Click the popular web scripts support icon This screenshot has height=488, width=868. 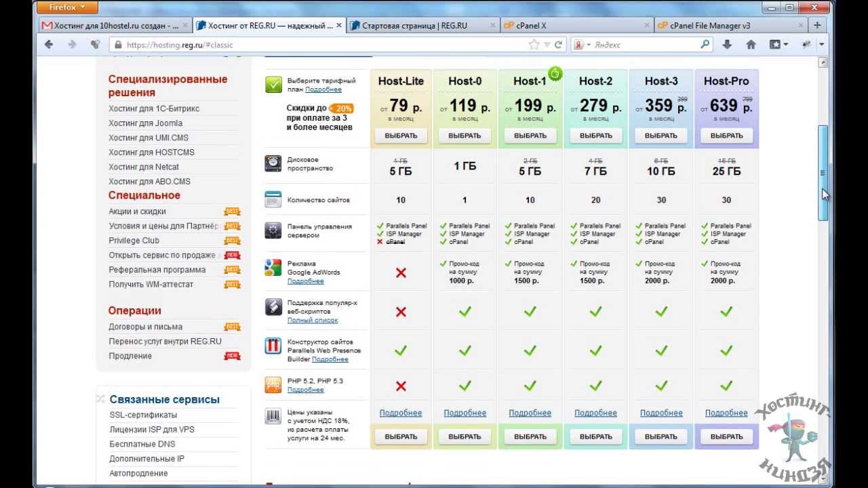point(273,306)
